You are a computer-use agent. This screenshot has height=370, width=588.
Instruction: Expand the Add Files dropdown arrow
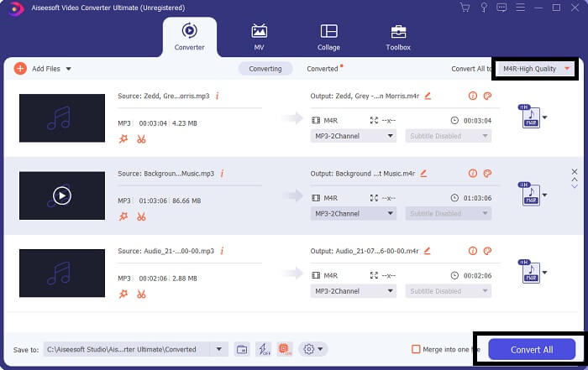click(x=69, y=69)
